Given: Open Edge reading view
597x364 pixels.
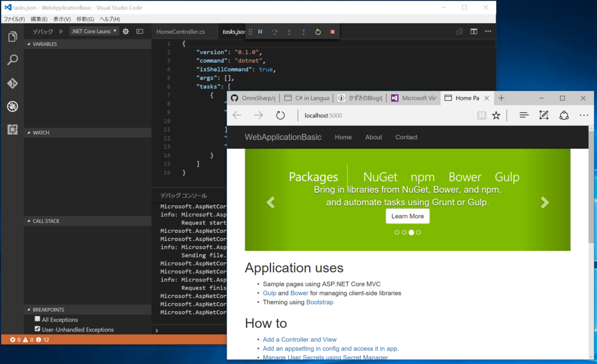Looking at the screenshot, I should (x=482, y=115).
